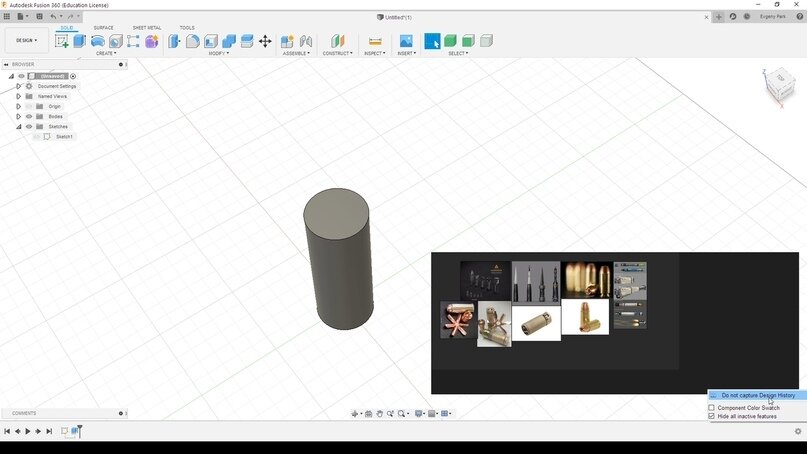Open the CONSTRUCT dropdown menu
Screen dimensions: 807x454
point(338,54)
